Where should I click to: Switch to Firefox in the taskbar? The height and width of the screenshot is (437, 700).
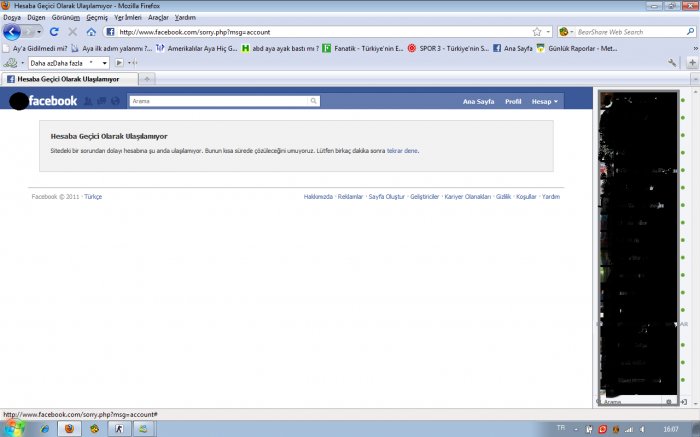tap(69, 429)
